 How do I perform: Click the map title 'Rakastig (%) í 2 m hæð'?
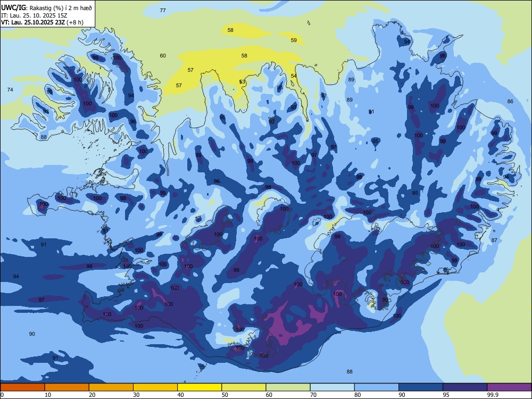tap(61, 7)
